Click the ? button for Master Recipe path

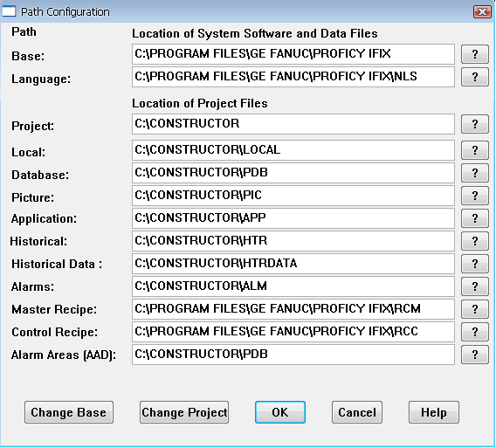coord(475,309)
